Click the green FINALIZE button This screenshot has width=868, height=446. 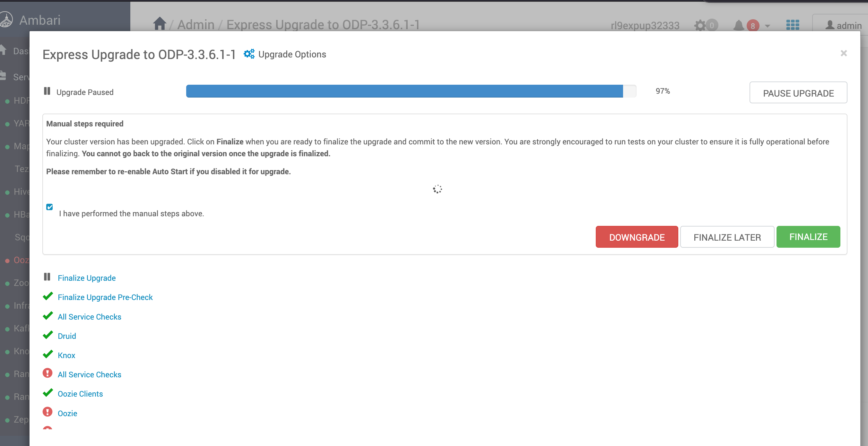click(808, 237)
